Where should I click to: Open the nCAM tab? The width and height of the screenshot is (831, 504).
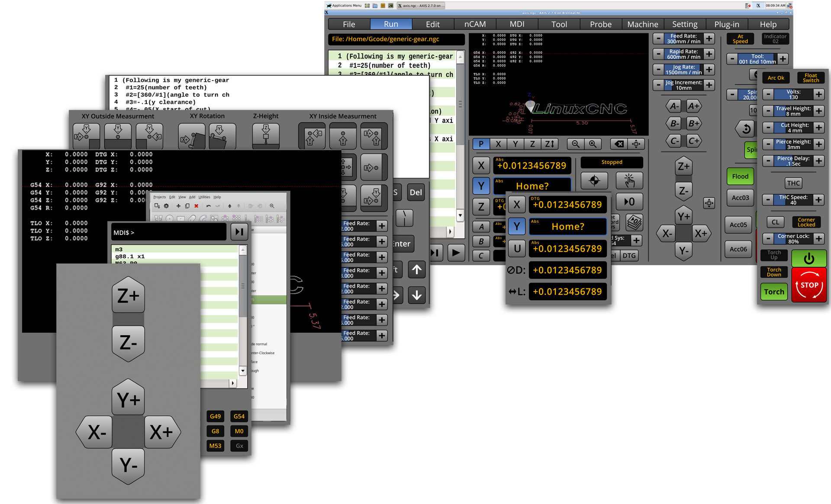click(475, 24)
